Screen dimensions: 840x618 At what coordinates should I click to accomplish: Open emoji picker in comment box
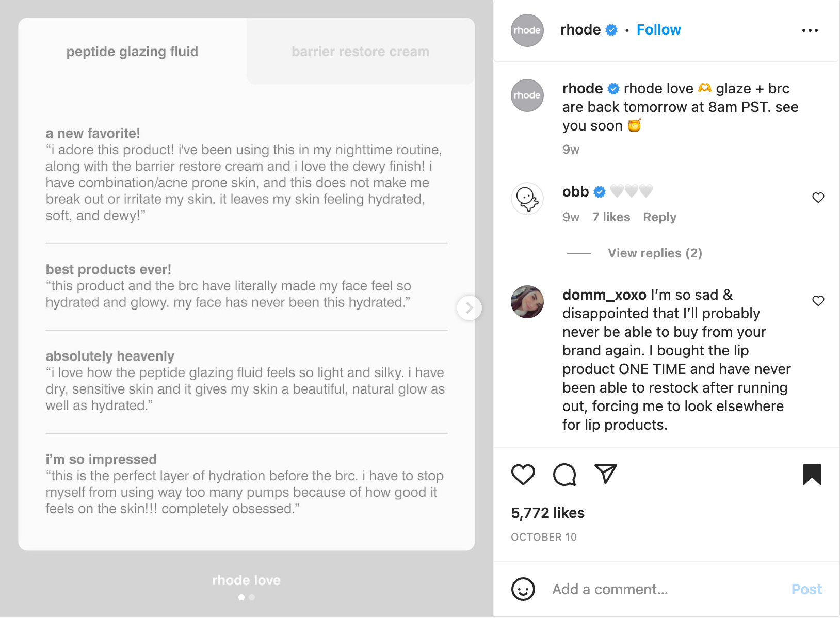(x=523, y=589)
